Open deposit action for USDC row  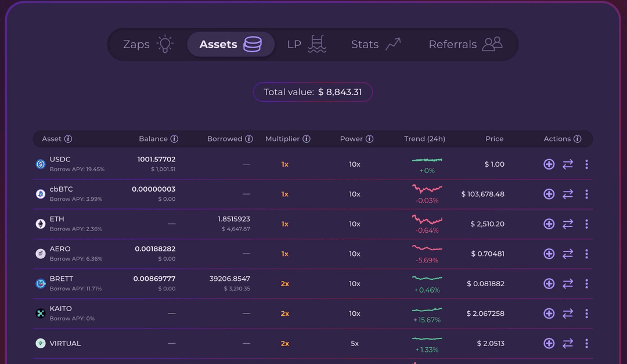[x=549, y=164]
